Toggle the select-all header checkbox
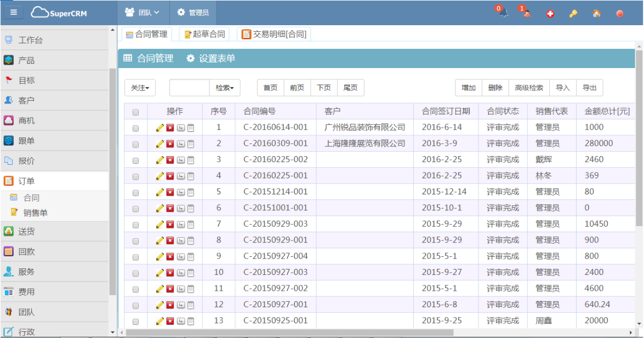The width and height of the screenshot is (644, 339). pyautogui.click(x=135, y=112)
